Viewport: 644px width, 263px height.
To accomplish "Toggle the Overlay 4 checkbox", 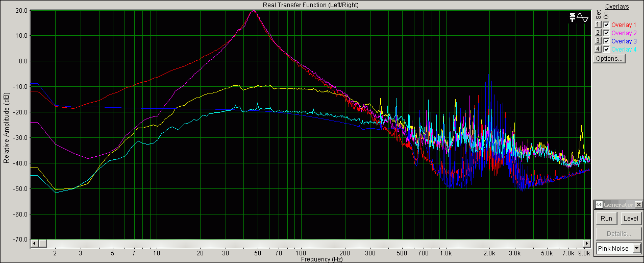I will tap(606, 49).
